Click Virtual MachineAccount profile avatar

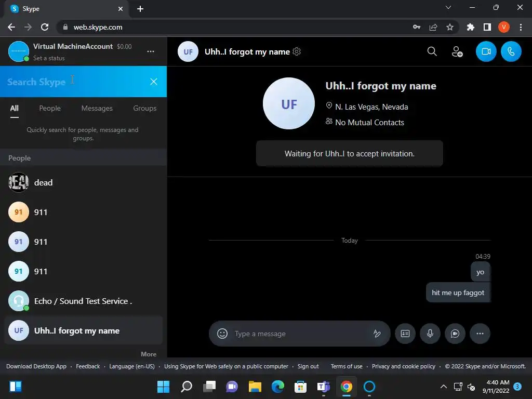tap(18, 51)
